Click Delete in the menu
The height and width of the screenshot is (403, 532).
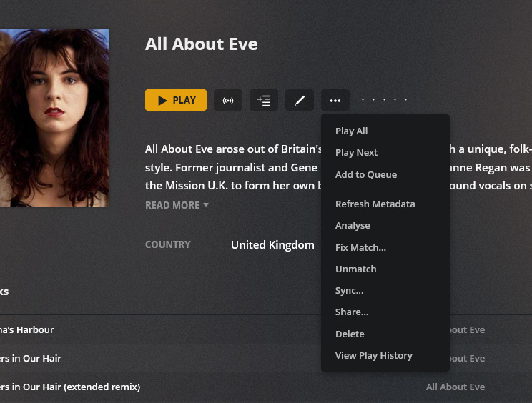pos(385,334)
